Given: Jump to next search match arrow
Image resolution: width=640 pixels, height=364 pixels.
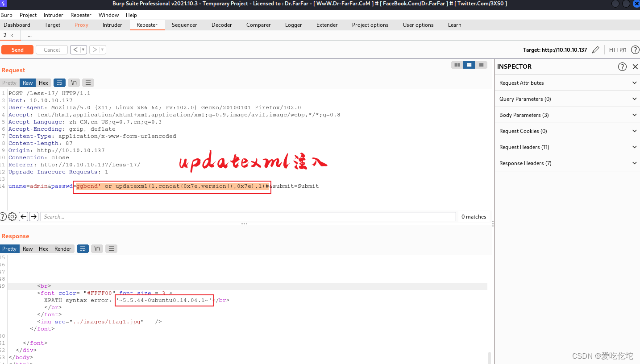Looking at the screenshot, I should pyautogui.click(x=34, y=216).
